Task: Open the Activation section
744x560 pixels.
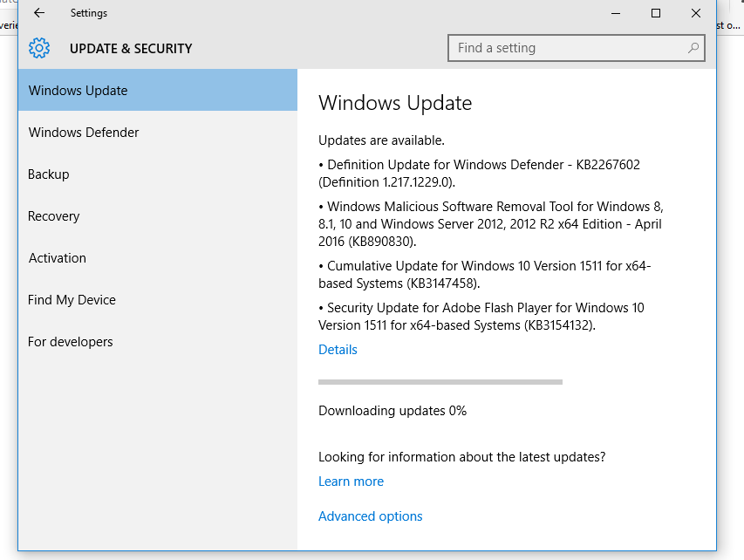Action: (158, 257)
